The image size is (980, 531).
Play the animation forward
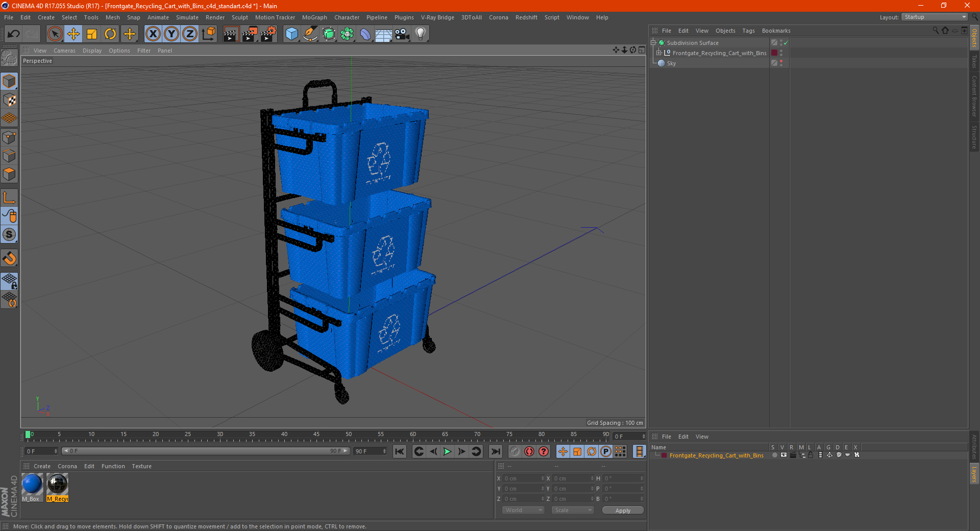(447, 451)
